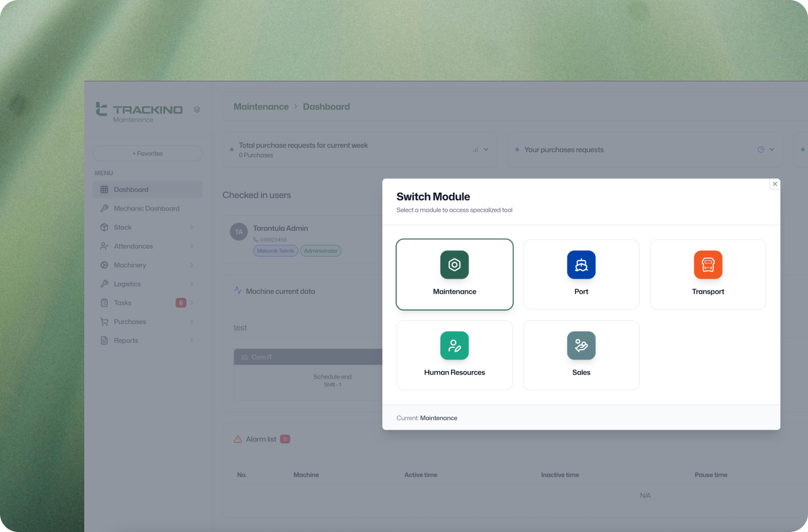The height and width of the screenshot is (532, 808).
Task: Click the Port module ship icon
Action: (x=581, y=265)
